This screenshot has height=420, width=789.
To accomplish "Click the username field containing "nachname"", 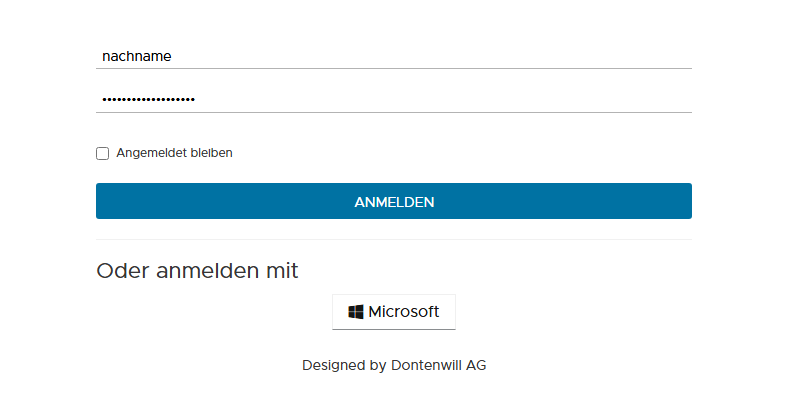I will pos(393,56).
